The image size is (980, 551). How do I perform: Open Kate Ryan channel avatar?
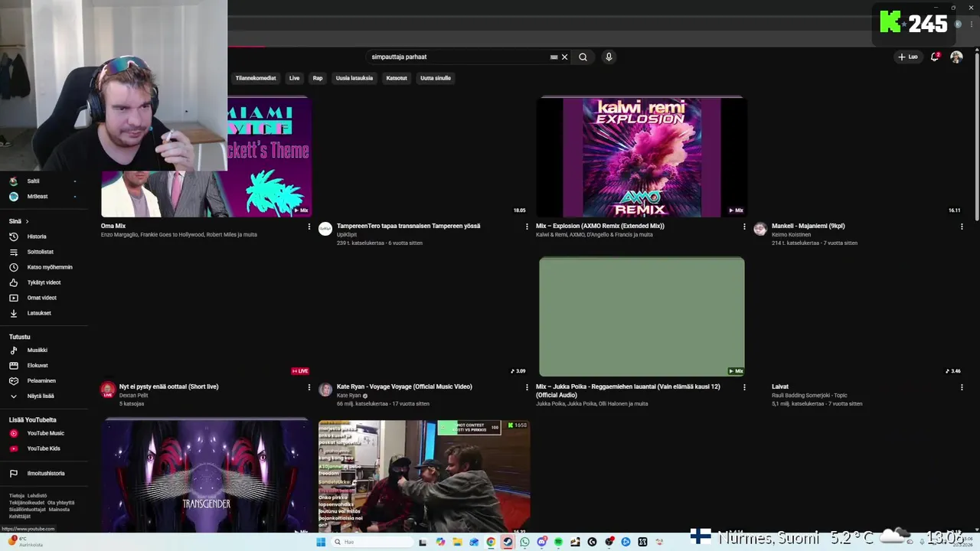click(325, 390)
